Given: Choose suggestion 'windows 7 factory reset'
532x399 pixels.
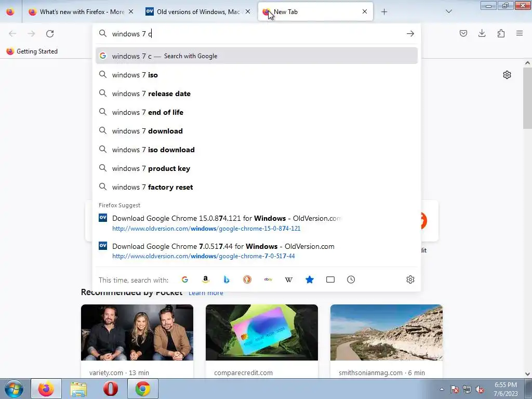Looking at the screenshot, I should 257,187.
